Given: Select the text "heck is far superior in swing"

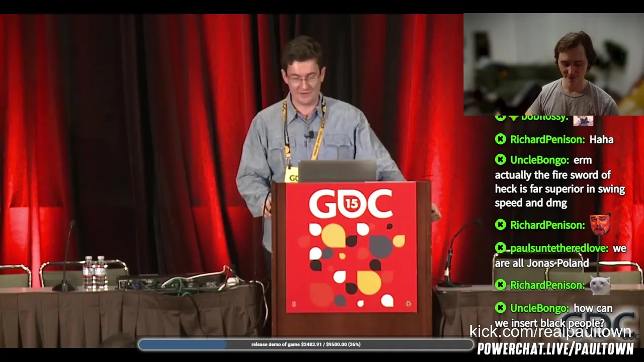Looking at the screenshot, I should (560, 189).
